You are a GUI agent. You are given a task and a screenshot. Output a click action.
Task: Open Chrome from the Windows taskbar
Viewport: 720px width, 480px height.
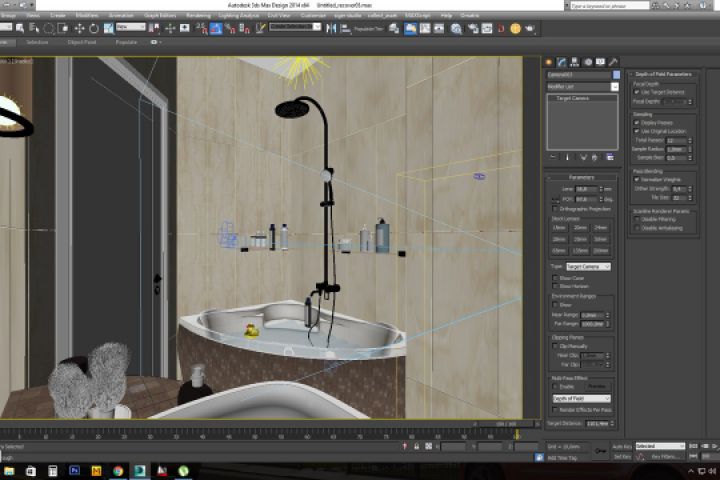[x=118, y=471]
